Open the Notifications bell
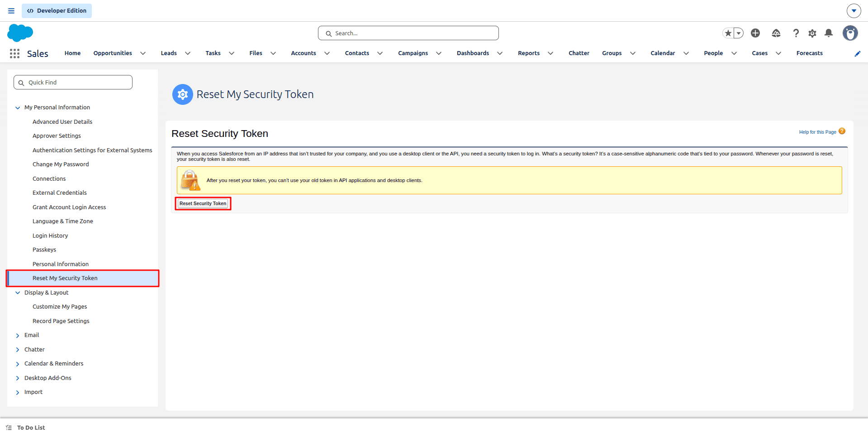 tap(829, 33)
